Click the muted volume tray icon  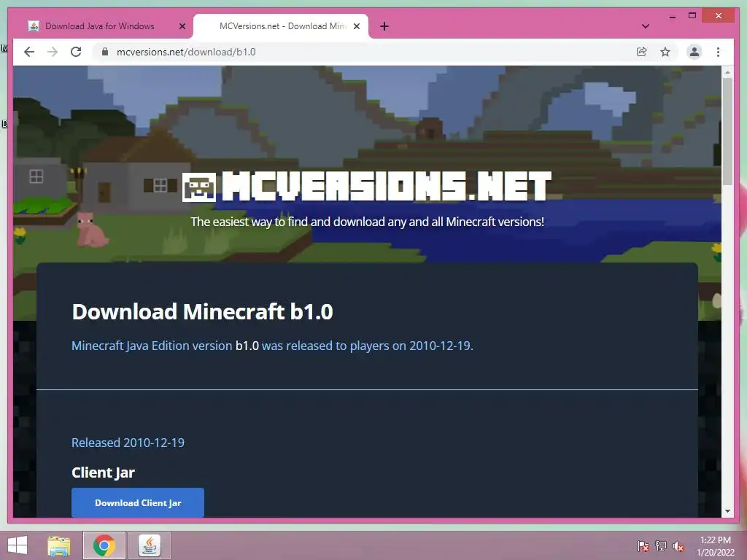pyautogui.click(x=678, y=546)
